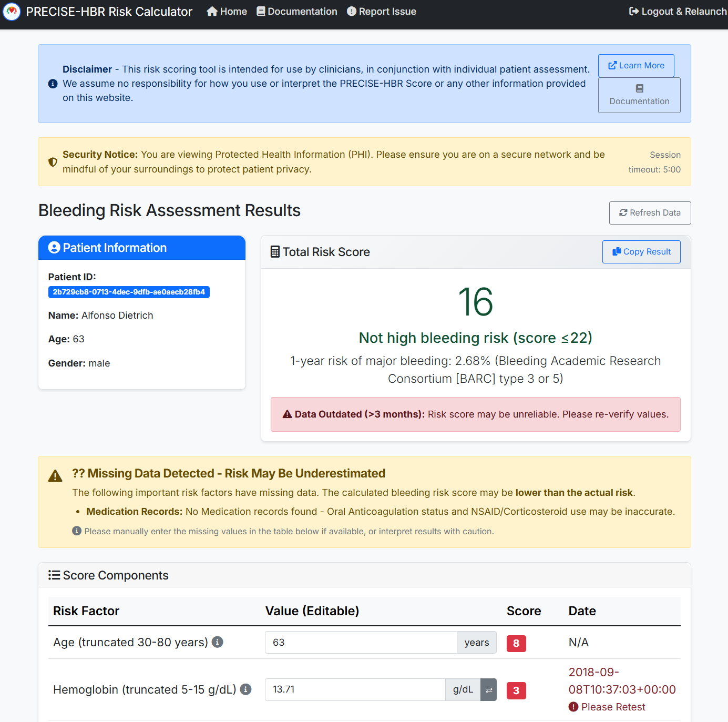Screen dimensions: 728x722
Task: Click the PRECISE-HBR Risk Calculator title
Action: pyautogui.click(x=109, y=11)
